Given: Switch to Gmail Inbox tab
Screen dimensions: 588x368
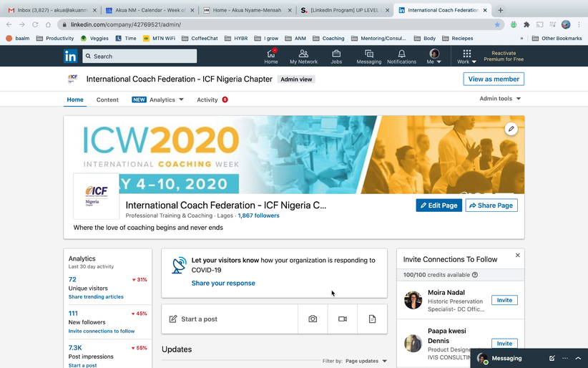Looking at the screenshot, I should [x=53, y=10].
